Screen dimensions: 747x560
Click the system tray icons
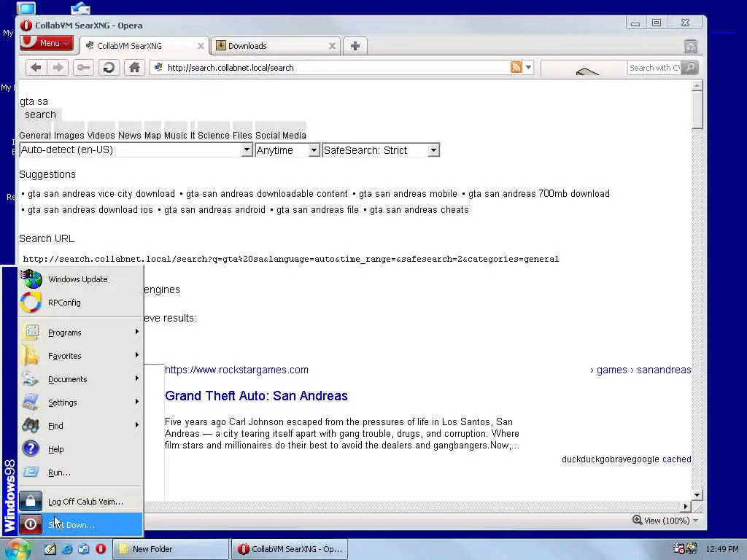tap(685, 548)
